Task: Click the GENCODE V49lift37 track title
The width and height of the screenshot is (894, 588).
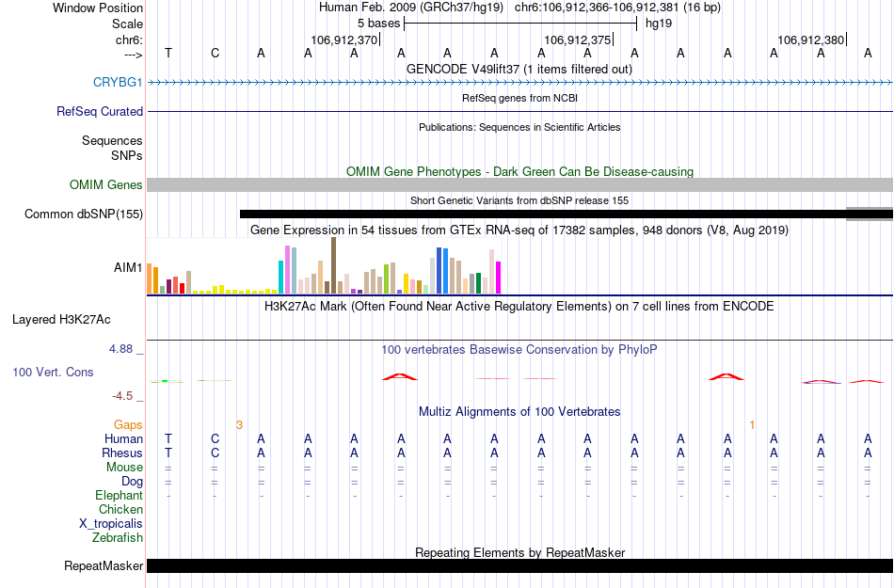Action: 519,69
